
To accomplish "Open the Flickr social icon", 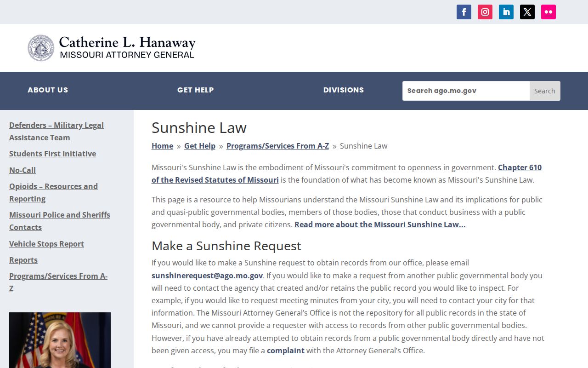I will (x=548, y=12).
